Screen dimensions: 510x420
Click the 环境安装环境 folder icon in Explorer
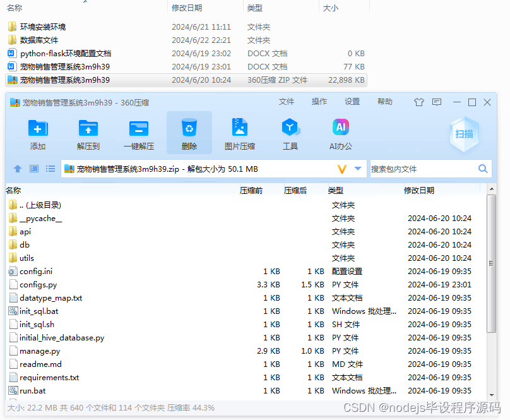click(12, 27)
